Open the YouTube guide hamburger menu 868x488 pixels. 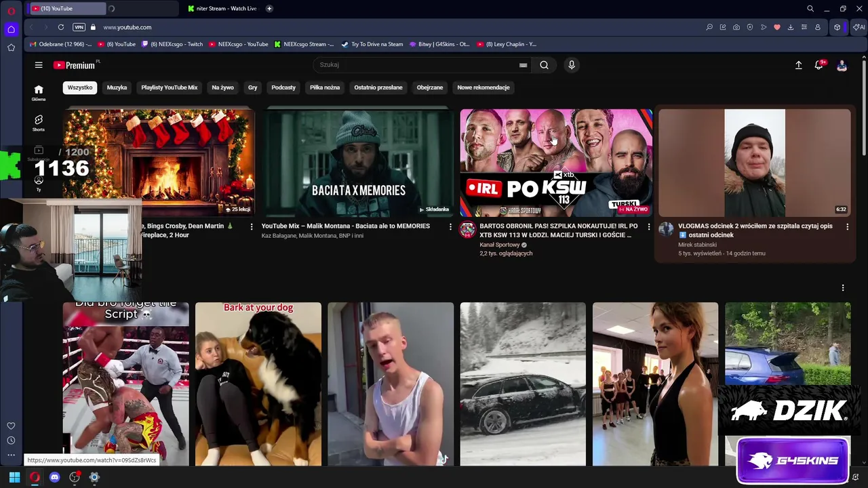click(39, 65)
